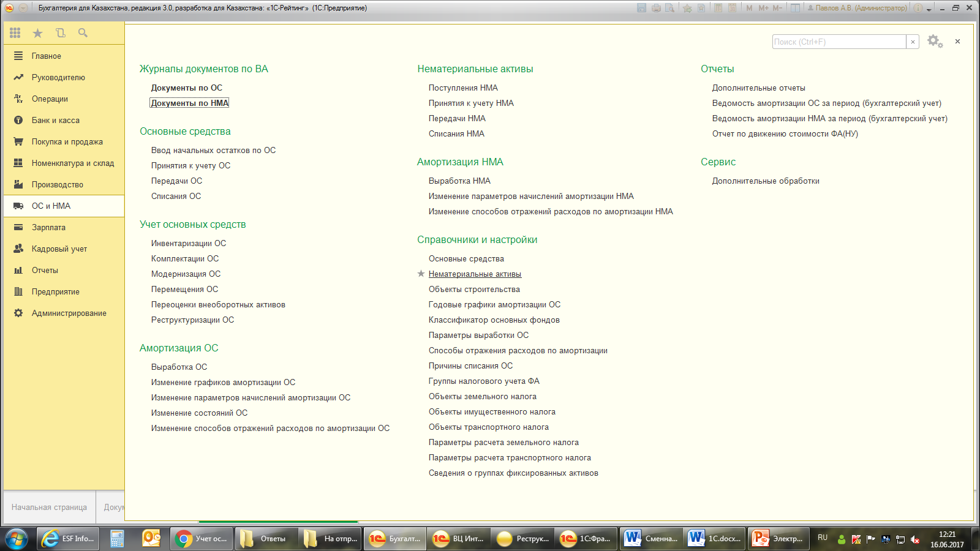Click the Print preview icon in title bar
This screenshot has height=551, width=980.
(670, 8)
